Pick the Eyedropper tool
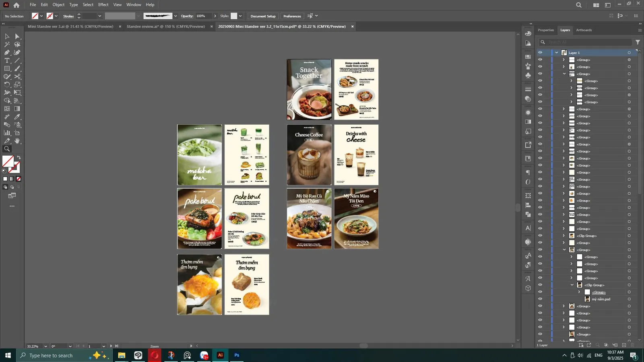Image resolution: width=644 pixels, height=362 pixels. coord(17,117)
